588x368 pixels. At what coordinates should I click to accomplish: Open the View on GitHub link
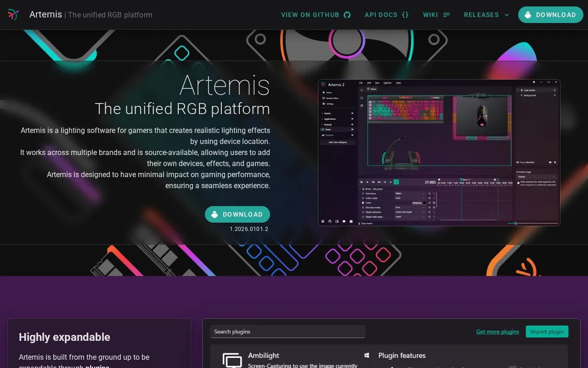tap(316, 15)
